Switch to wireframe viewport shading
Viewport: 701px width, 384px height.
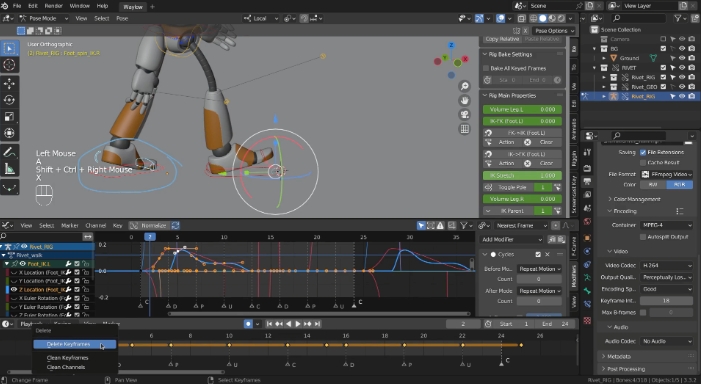click(x=533, y=18)
